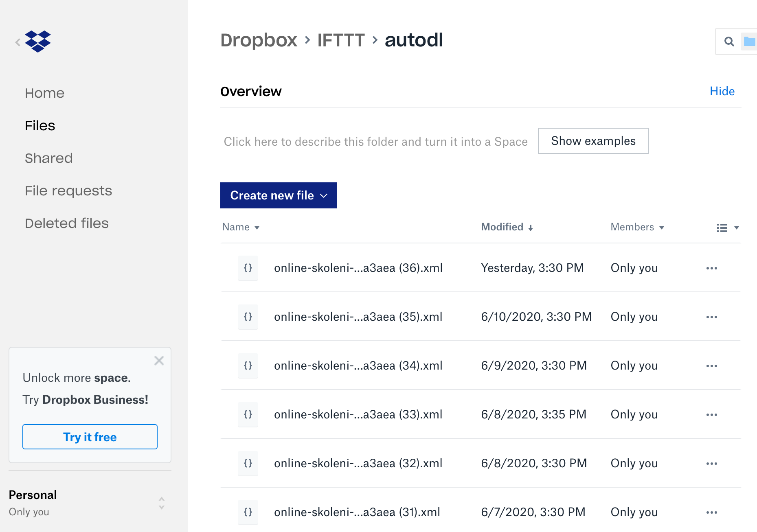This screenshot has width=757, height=532.
Task: Navigate to Dropbox root breadcrumb
Action: click(259, 40)
